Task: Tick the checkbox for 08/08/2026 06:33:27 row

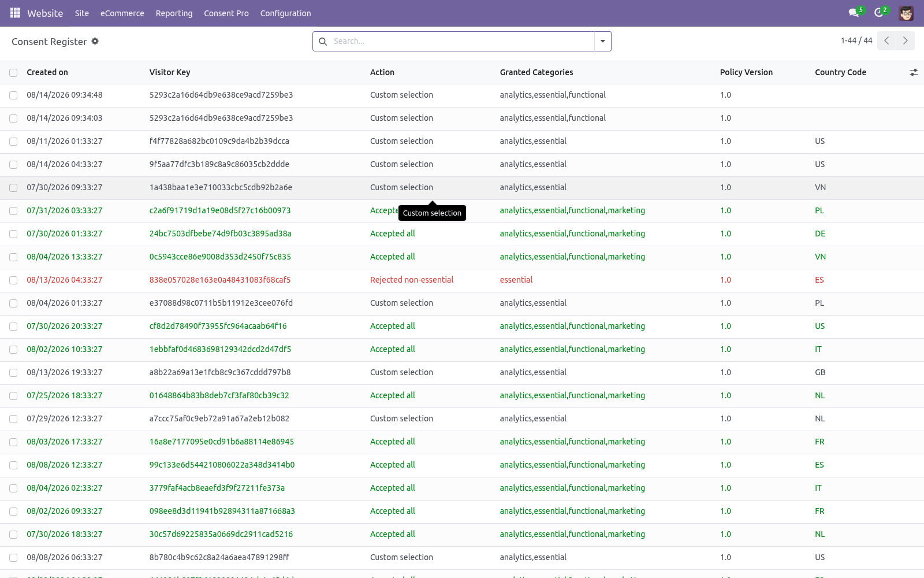Action: click(x=13, y=558)
